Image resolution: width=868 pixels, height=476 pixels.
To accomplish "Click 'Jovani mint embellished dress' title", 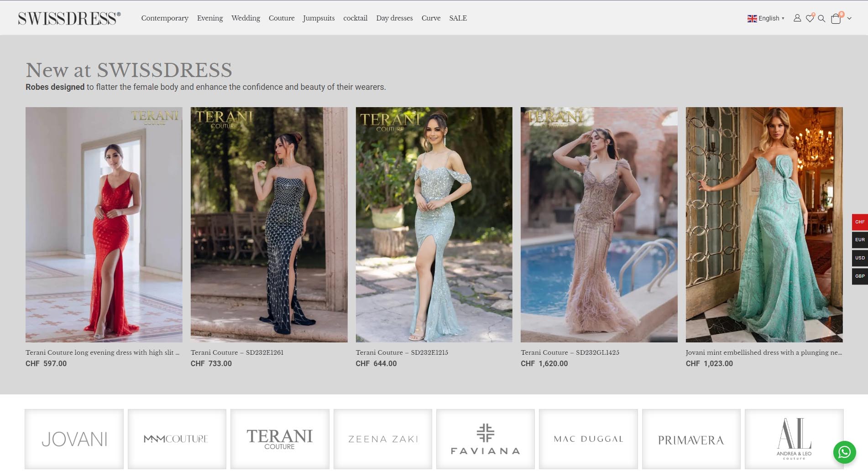I will (x=764, y=352).
